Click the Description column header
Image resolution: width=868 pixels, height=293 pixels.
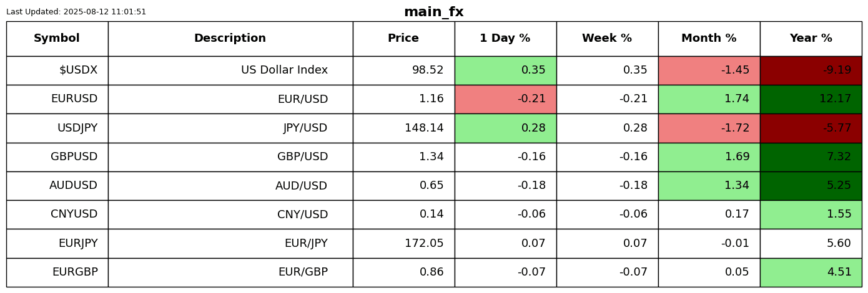pos(230,39)
